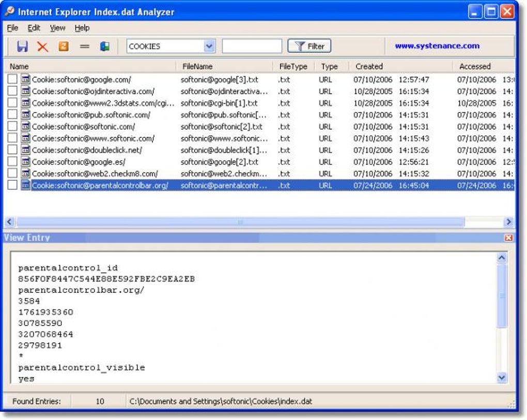The image size is (527, 420).
Task: Click the red X delete icon
Action: [x=43, y=46]
